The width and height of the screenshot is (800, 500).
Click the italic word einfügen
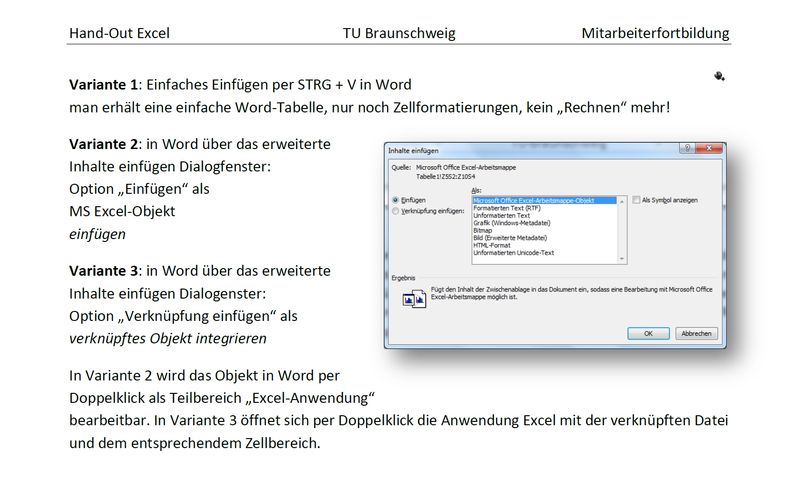click(x=97, y=234)
